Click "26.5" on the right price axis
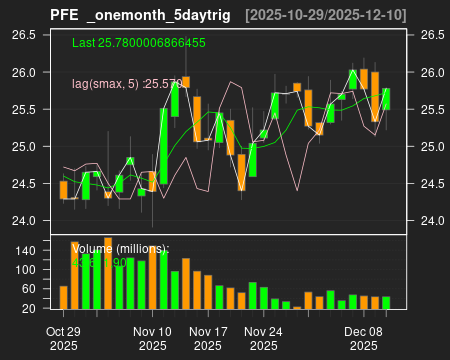Screen dimensions: 450x360 (x=433, y=35)
